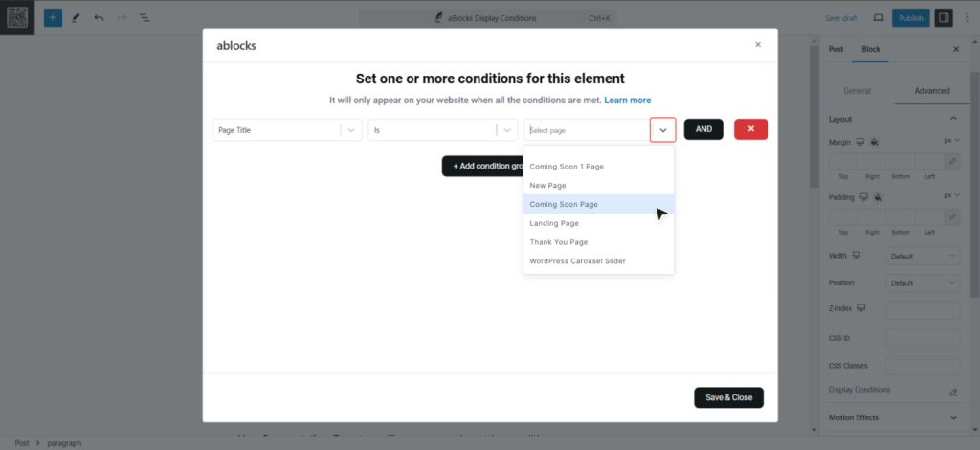Remove the condition with red X

[x=750, y=128]
